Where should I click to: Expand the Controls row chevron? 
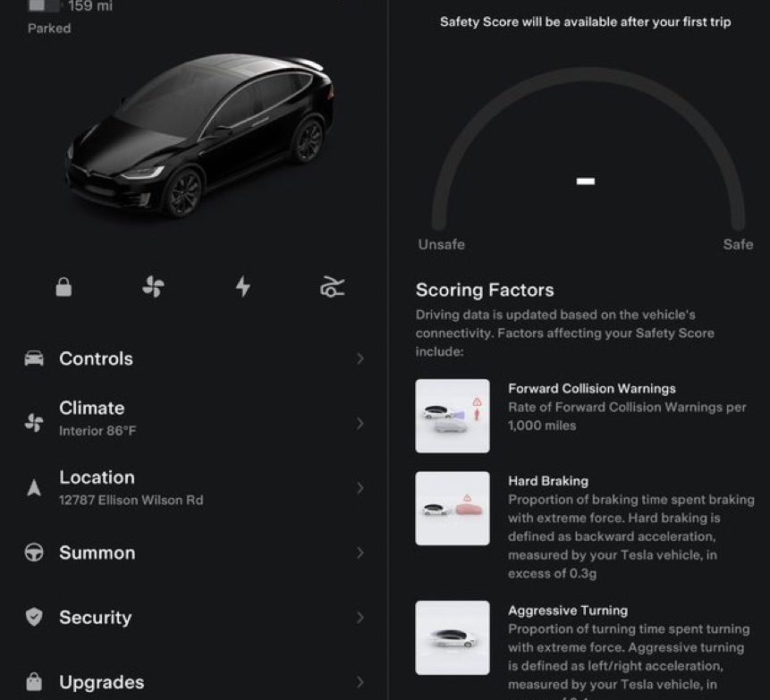pos(360,358)
